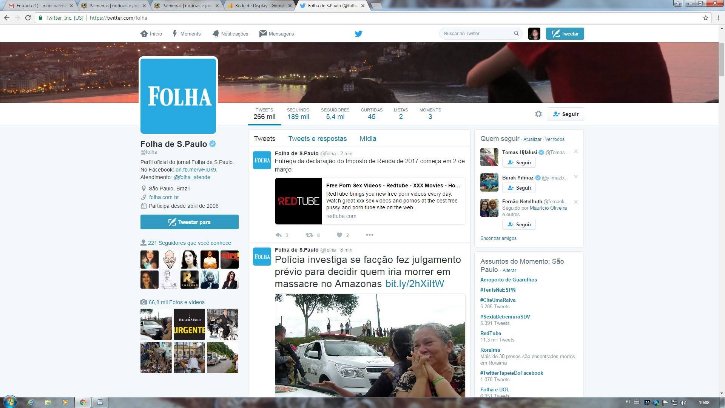Screen dimensions: 725x408
Task: Follow the second suggested account
Action: click(x=519, y=188)
